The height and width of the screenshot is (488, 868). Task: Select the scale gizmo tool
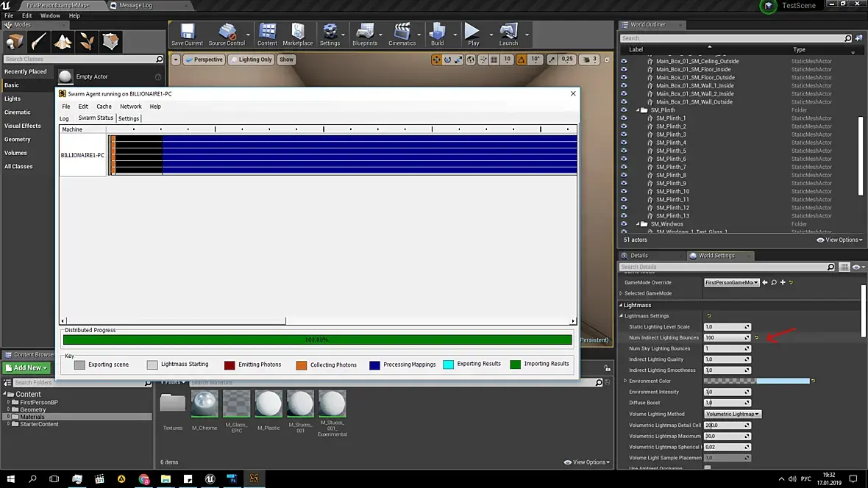coord(458,60)
